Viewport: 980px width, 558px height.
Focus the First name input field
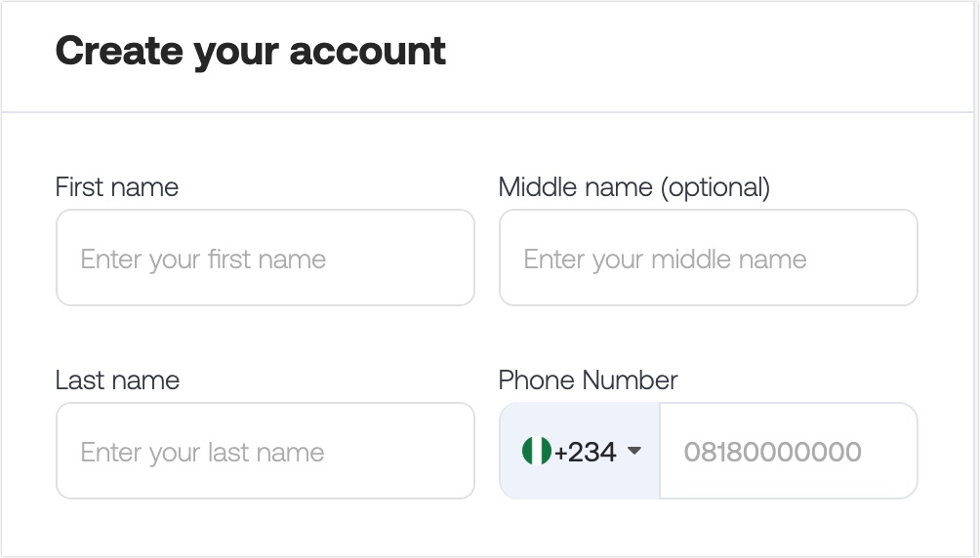[x=265, y=259]
